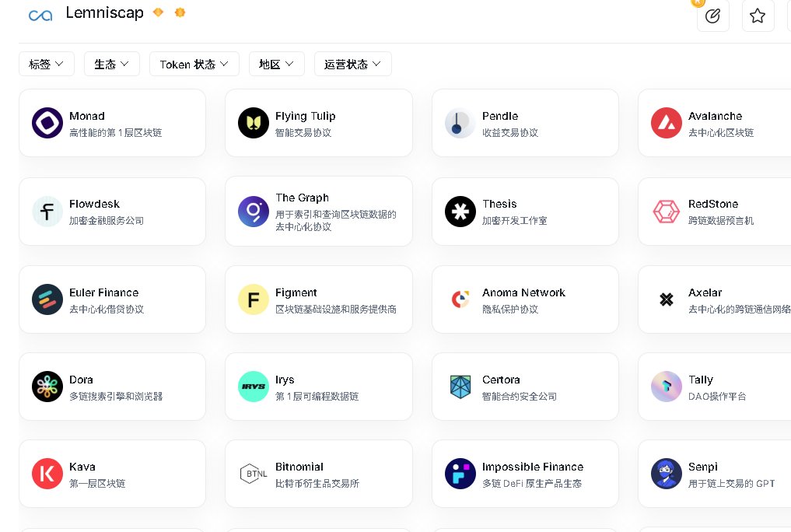Select the Thesis asterisk logo
Screen dimensions: 791x532
click(460, 212)
